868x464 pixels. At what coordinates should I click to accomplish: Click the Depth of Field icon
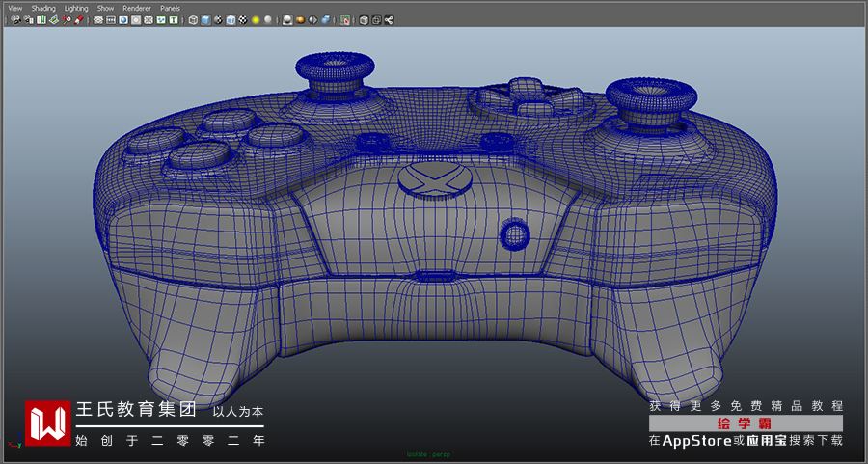pos(326,20)
